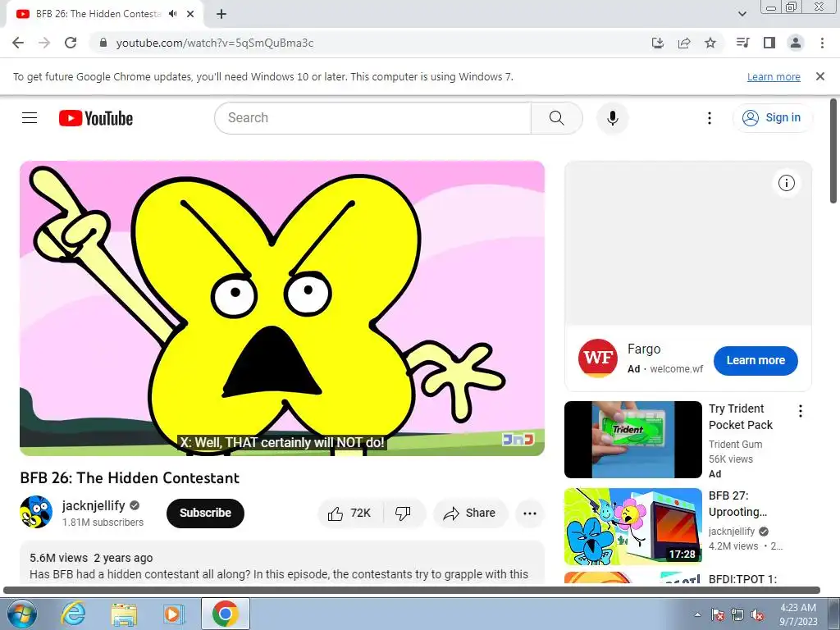Open Try Trident Pocket Pack title
Image resolution: width=840 pixels, height=630 pixels.
(741, 417)
